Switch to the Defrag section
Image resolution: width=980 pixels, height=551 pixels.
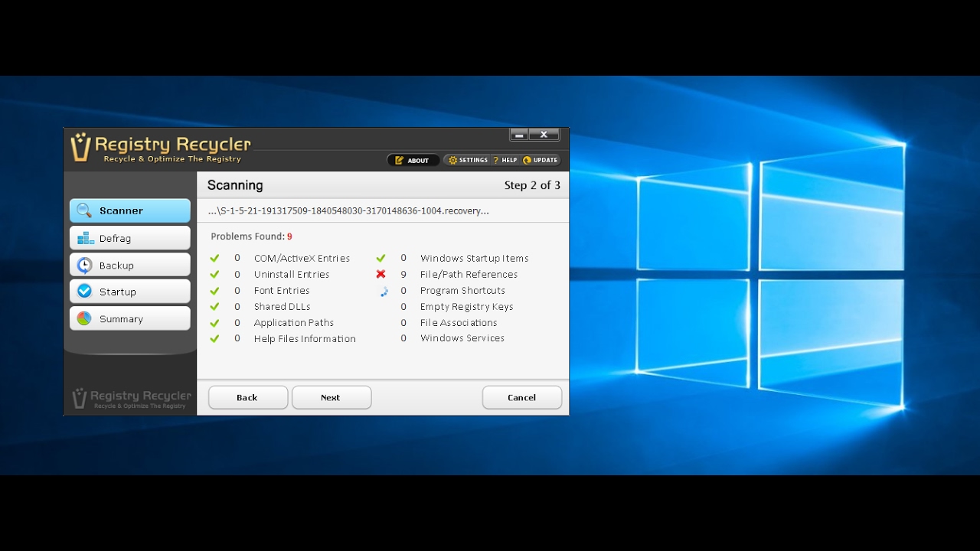pyautogui.click(x=130, y=238)
